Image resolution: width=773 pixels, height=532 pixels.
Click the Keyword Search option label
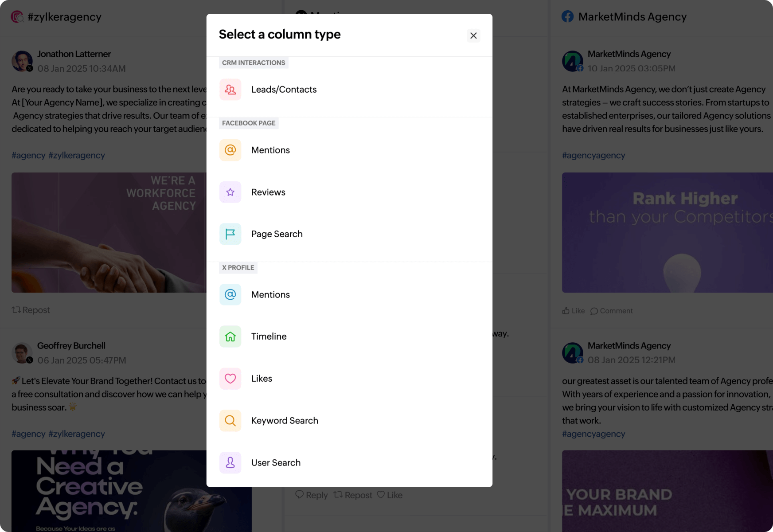(285, 421)
